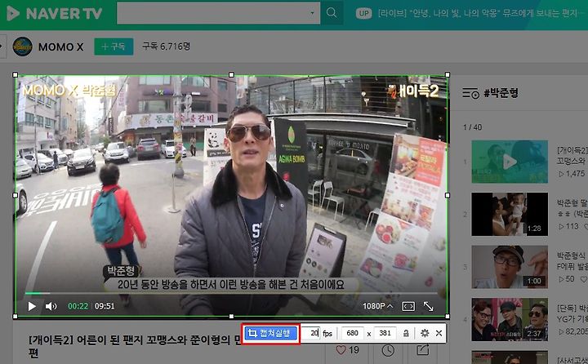Open playlist thumbnail with 2:37 duration
Screen dimensions: 588x364
[510, 319]
